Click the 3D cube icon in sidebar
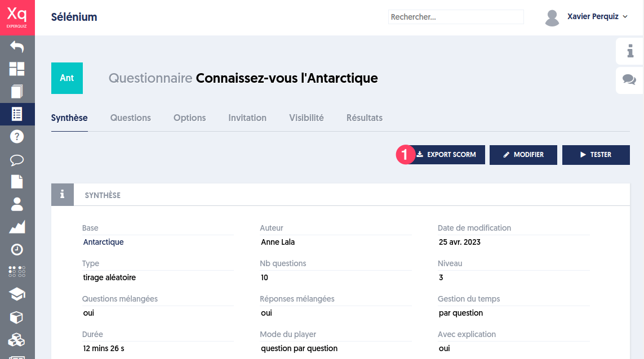644x359 pixels. (x=17, y=316)
